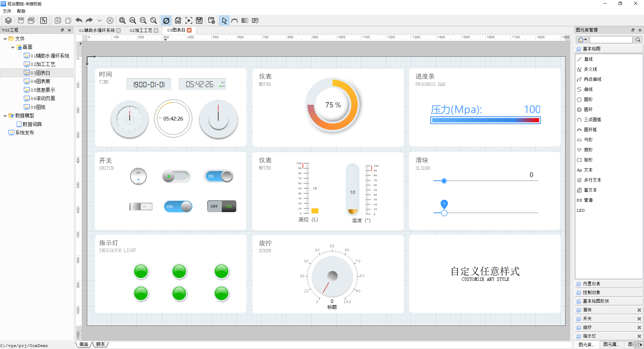Open the 帮助 menu
This screenshot has width=644, height=349.
21,11
